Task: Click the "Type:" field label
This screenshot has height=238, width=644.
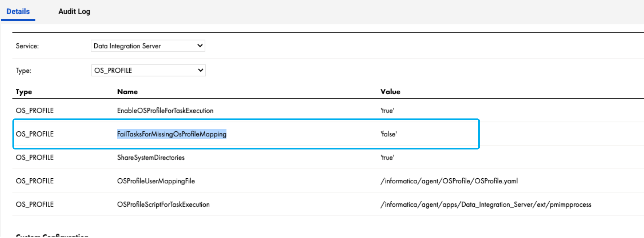Action: click(23, 71)
